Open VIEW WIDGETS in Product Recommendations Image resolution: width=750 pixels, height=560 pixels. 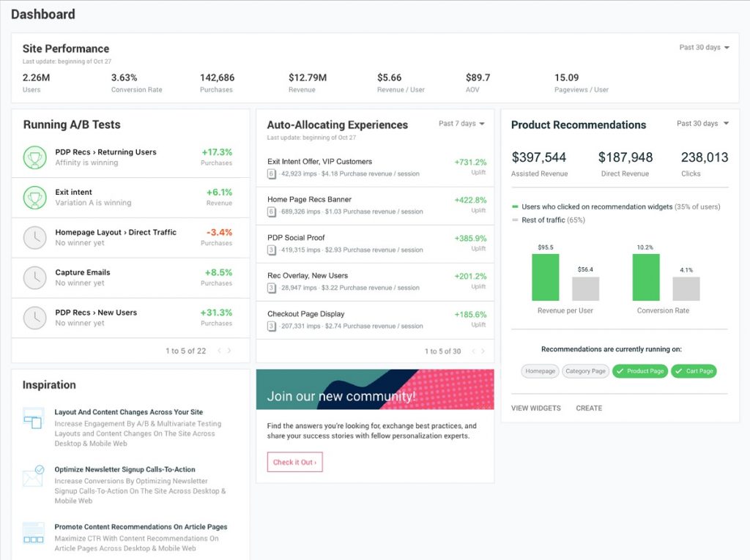pos(535,408)
